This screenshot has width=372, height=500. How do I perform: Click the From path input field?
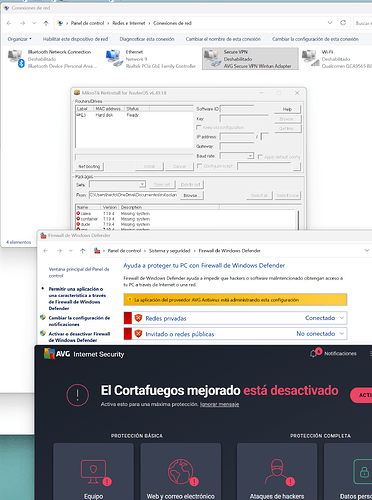pos(133,195)
